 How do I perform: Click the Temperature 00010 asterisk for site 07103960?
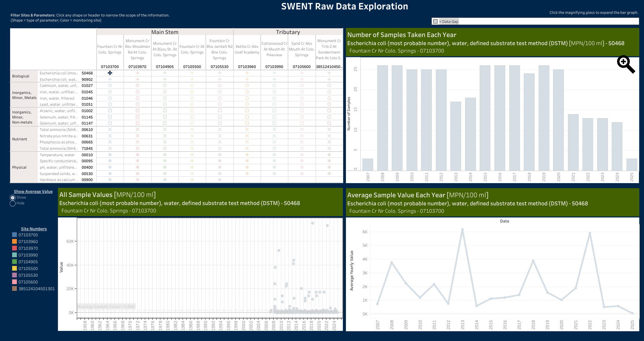tap(247, 155)
